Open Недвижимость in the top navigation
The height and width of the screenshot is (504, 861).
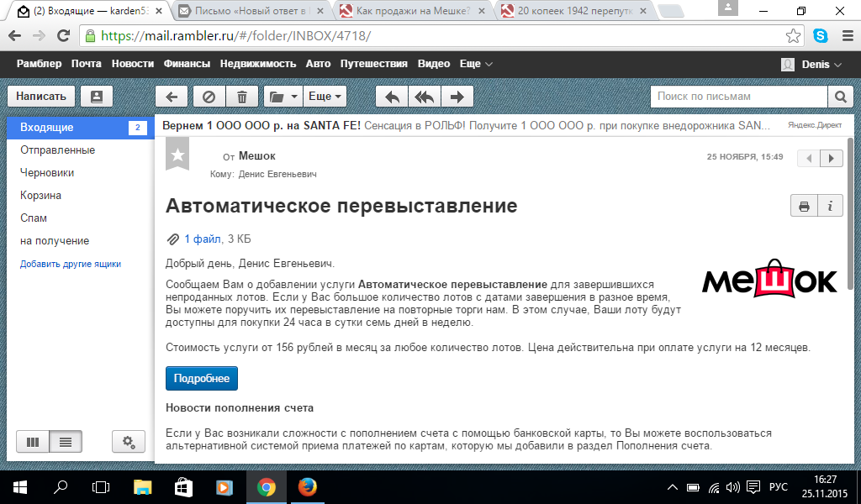(258, 64)
